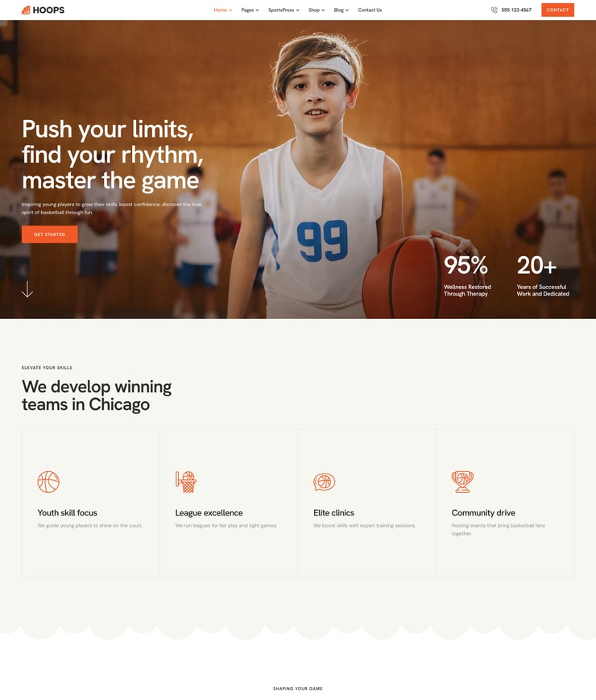Select the Community drive heading
Screen dimensions: 596x700
483,513
